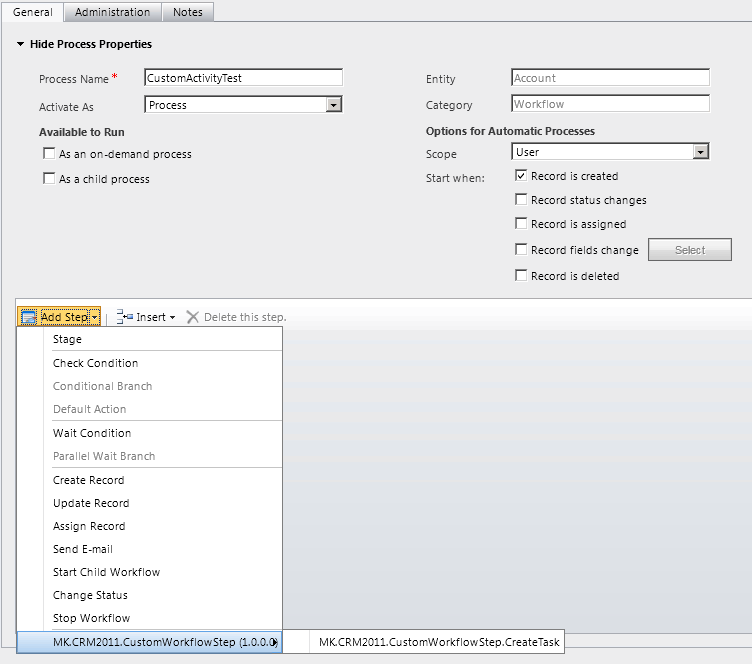
Task: Click the disabled Conditional Branch item
Action: point(150,386)
